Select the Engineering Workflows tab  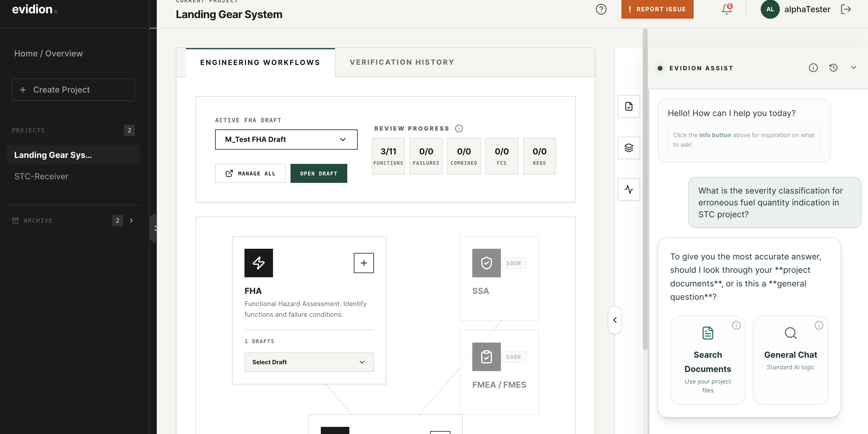coord(260,62)
